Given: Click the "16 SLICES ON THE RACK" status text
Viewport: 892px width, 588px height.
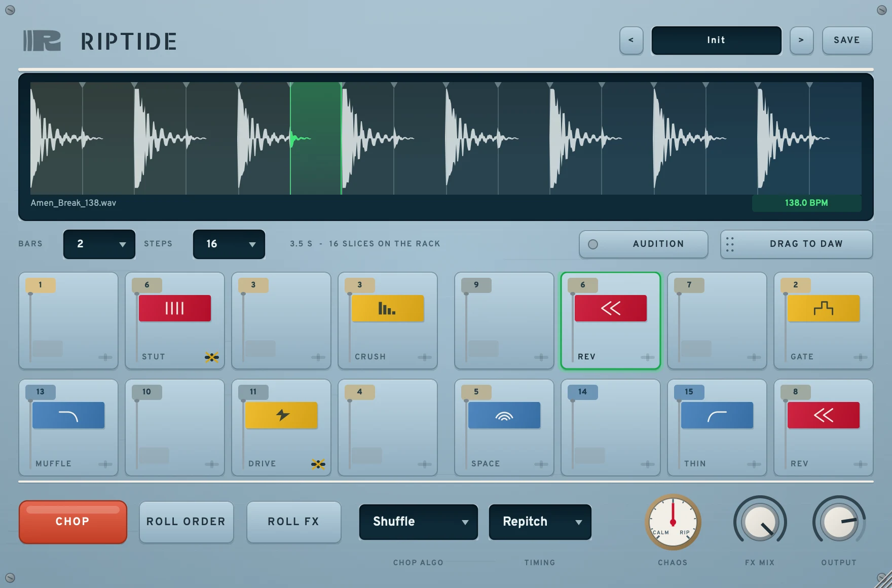Looking at the screenshot, I should (x=385, y=244).
